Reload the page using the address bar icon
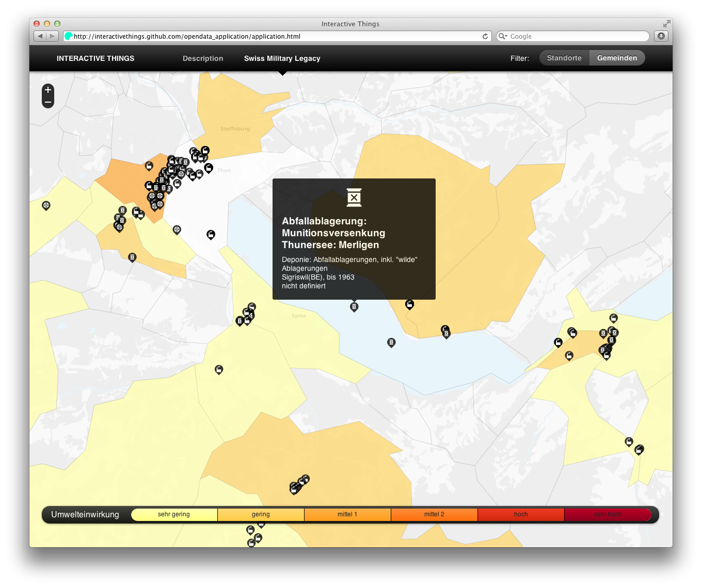 (485, 36)
